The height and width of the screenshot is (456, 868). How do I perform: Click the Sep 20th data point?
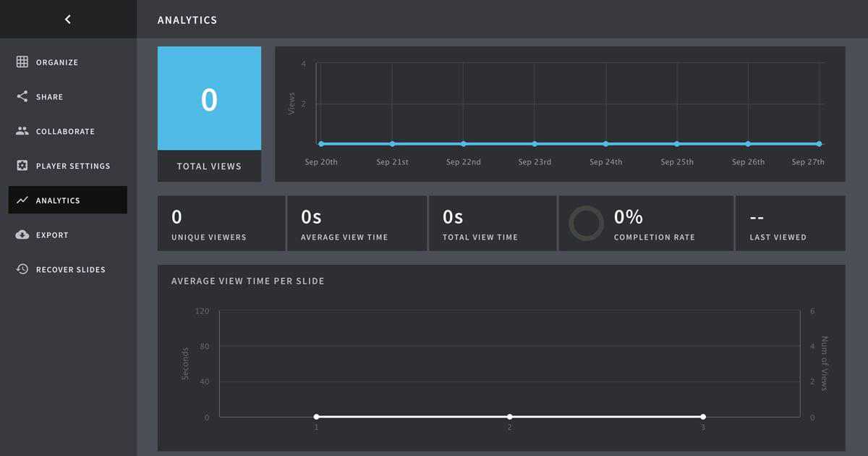(x=321, y=143)
